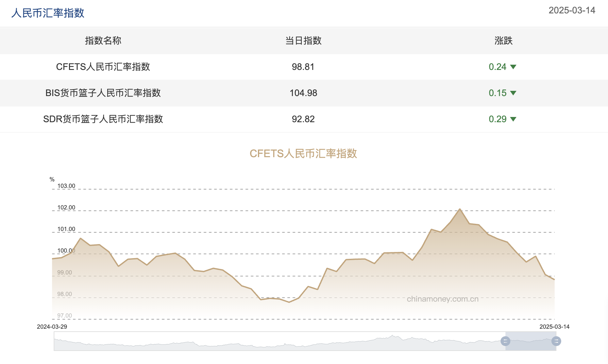Open the 人民币汇率指数 title link
The width and height of the screenshot is (608, 364).
click(x=48, y=13)
